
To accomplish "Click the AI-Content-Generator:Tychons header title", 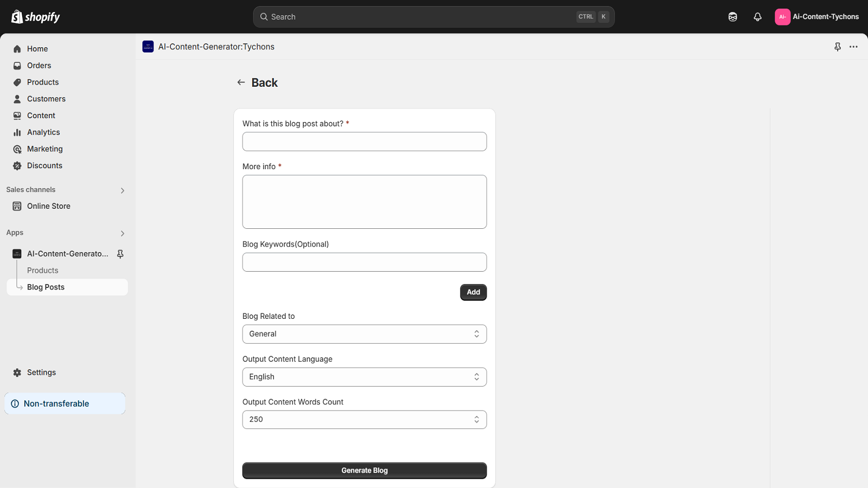I will (216, 47).
